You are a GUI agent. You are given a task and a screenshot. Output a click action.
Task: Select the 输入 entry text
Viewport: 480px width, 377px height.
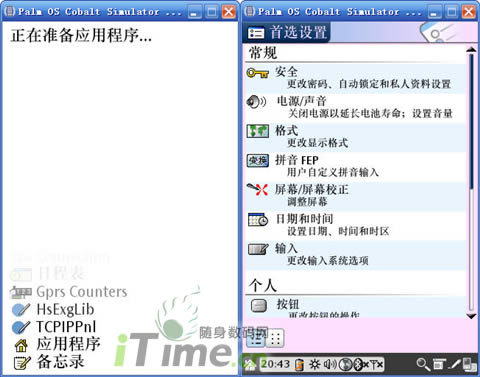click(x=286, y=248)
